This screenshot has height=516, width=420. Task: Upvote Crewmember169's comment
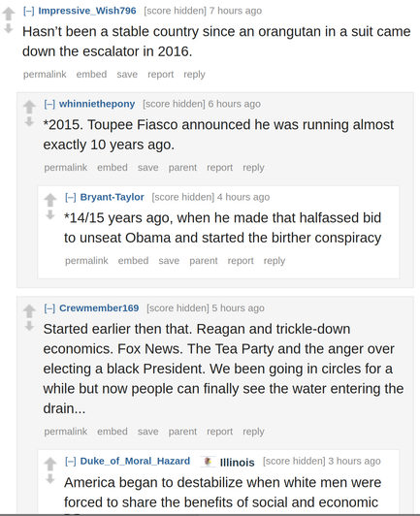[29, 311]
